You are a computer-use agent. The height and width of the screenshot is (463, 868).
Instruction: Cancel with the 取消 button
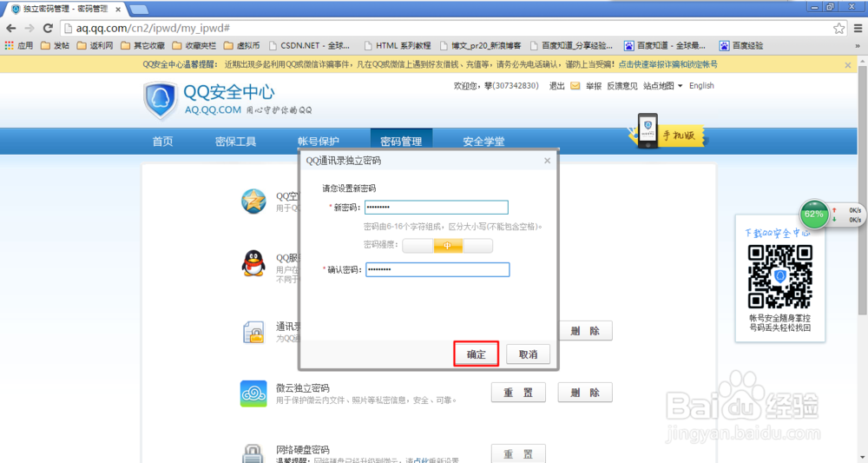(528, 354)
